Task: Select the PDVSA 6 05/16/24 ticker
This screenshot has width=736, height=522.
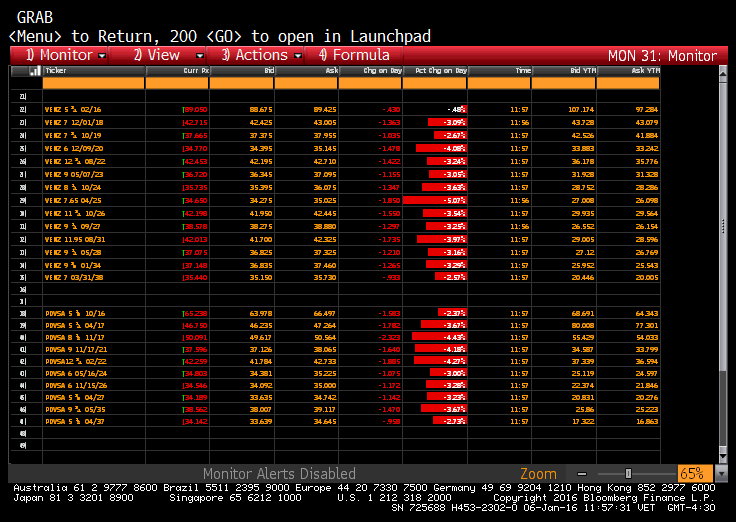Action: point(76,374)
